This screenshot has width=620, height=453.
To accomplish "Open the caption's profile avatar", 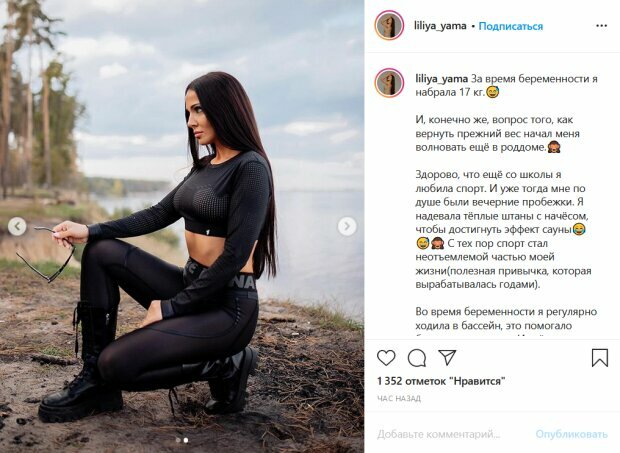I will tap(389, 83).
